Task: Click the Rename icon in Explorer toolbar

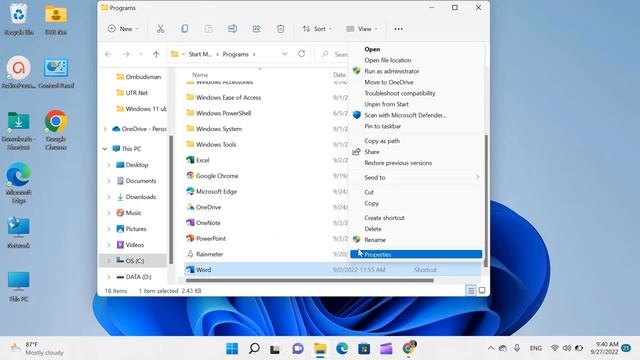Action: click(x=233, y=29)
